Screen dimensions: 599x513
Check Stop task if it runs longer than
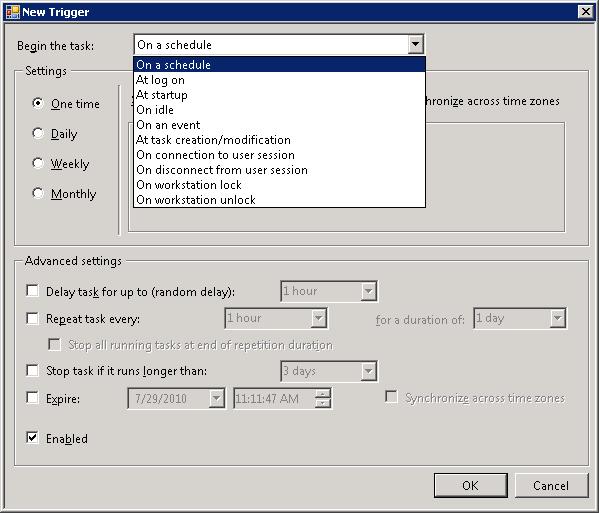coord(32,370)
